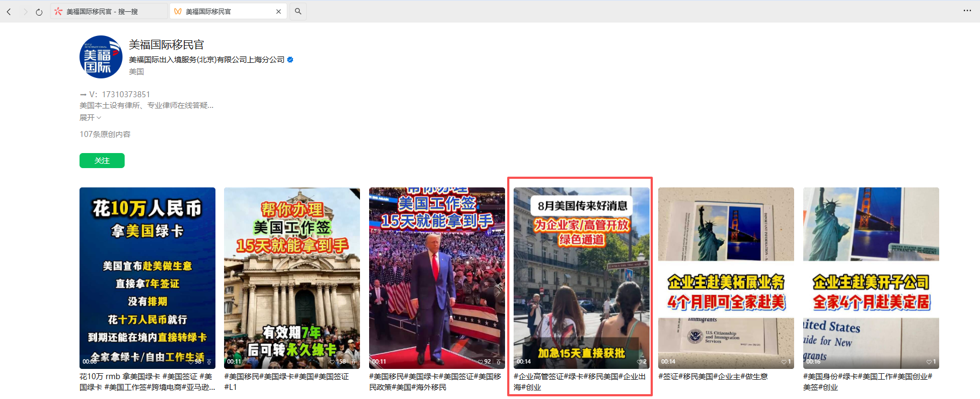Click the 107条原创内容 count text
Screen dimensions: 980x399
pos(105,134)
